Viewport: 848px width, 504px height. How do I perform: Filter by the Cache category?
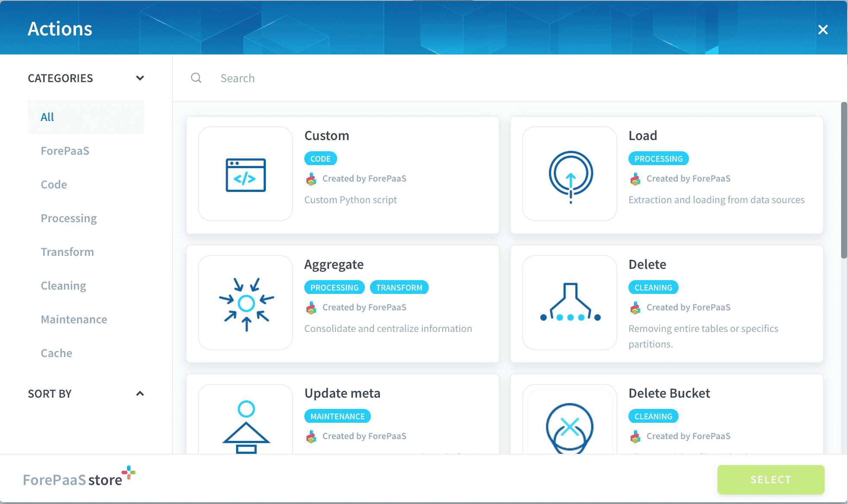[x=57, y=353]
